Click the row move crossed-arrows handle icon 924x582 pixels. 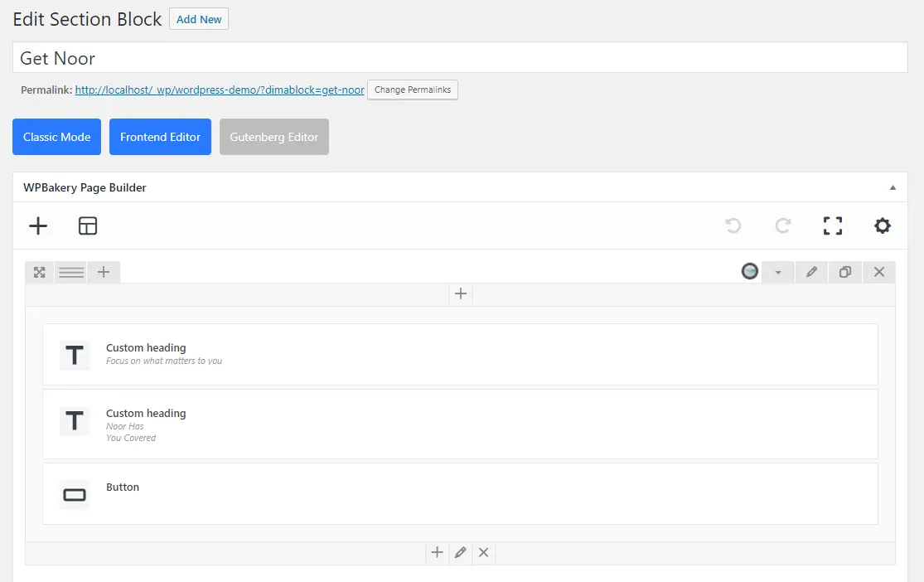pos(40,273)
